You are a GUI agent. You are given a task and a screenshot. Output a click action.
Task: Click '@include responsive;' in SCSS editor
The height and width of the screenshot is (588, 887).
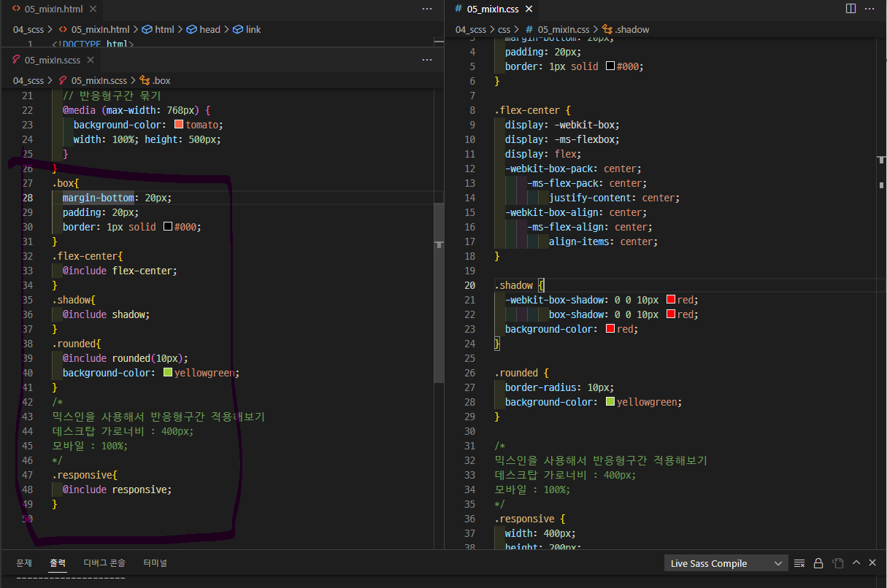117,490
